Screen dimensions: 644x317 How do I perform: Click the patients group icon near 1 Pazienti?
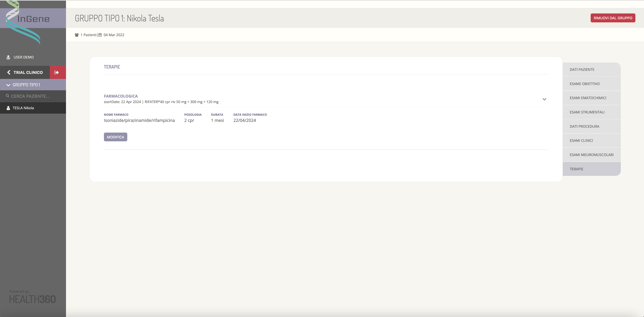[77, 35]
